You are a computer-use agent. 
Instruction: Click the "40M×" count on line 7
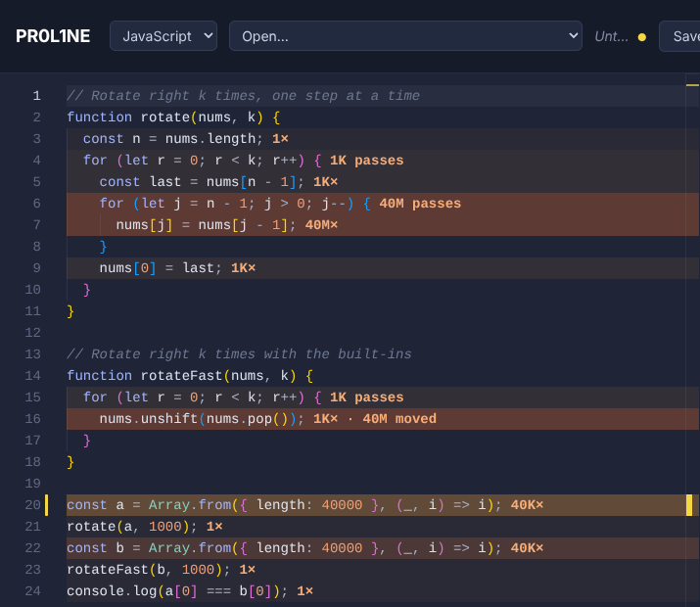coord(321,225)
